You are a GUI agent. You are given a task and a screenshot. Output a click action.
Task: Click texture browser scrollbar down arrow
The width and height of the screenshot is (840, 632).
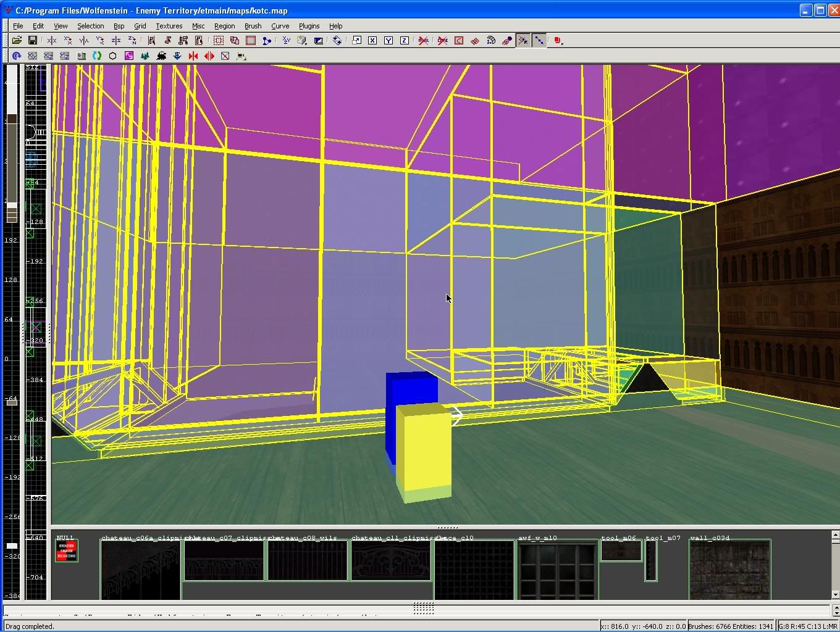click(x=835, y=594)
